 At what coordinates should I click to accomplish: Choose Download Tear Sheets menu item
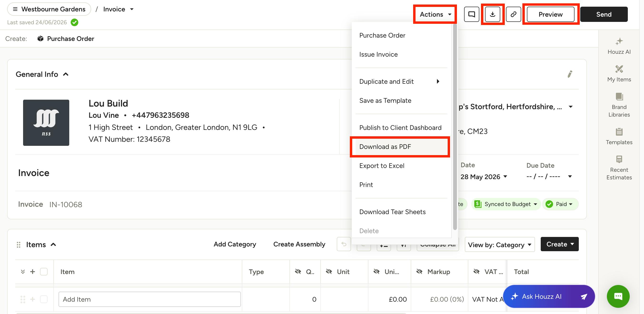[x=401, y=212]
